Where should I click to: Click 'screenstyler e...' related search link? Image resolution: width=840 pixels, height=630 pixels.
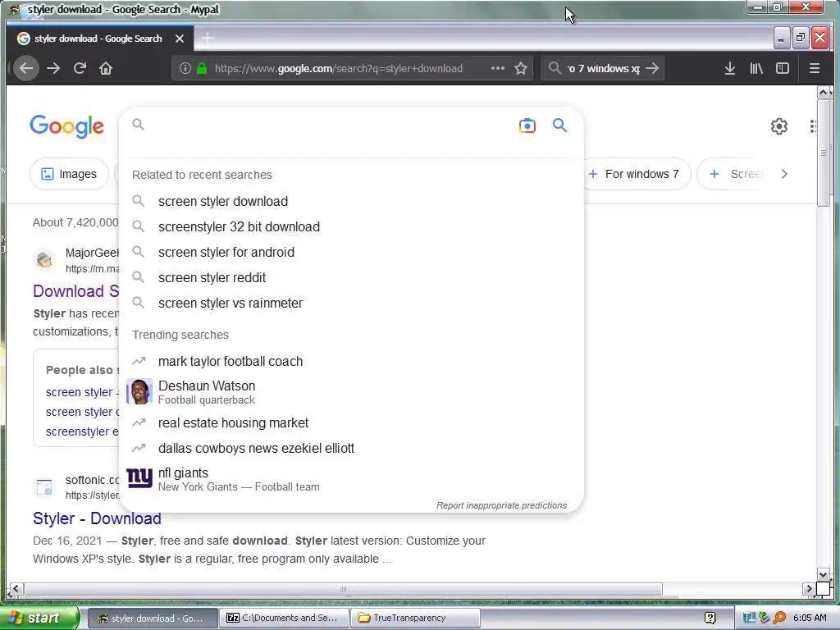pyautogui.click(x=82, y=431)
